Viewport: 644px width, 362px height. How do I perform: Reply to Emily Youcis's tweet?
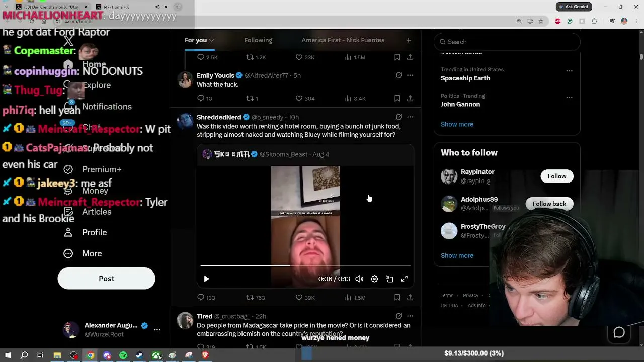pyautogui.click(x=205, y=98)
